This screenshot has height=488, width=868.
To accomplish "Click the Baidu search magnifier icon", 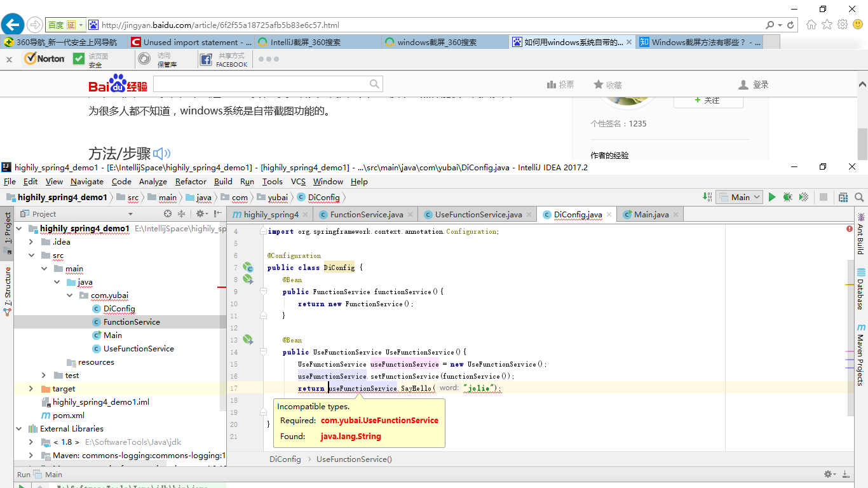I will [375, 84].
